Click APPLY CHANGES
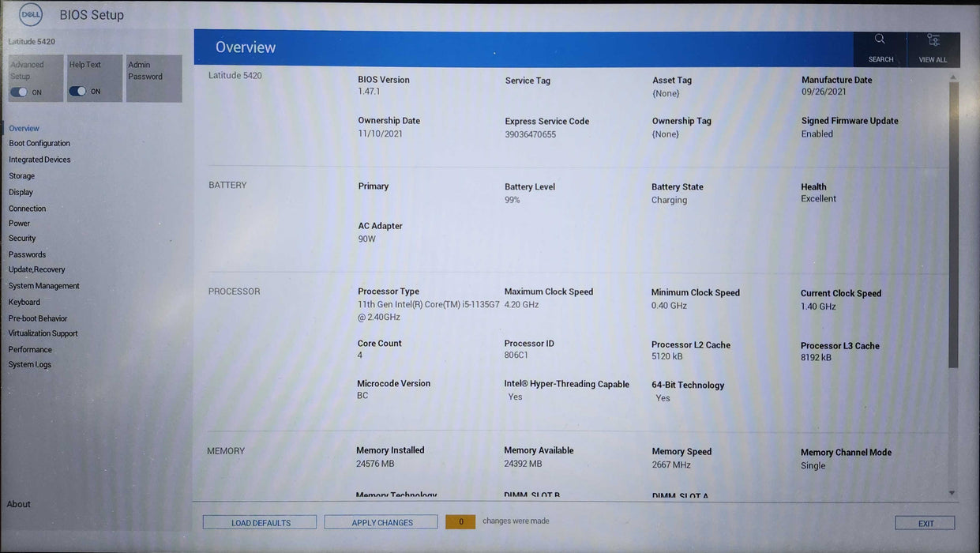 coord(380,521)
